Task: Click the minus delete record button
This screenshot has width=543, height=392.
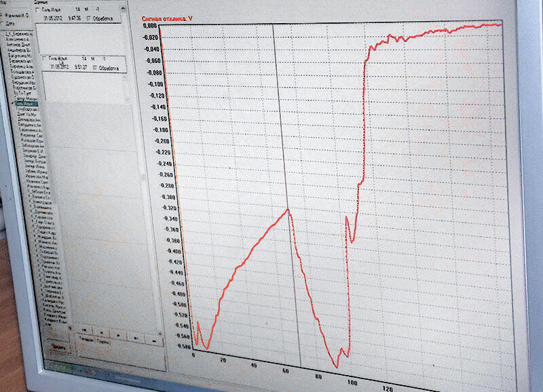Action: (x=154, y=341)
